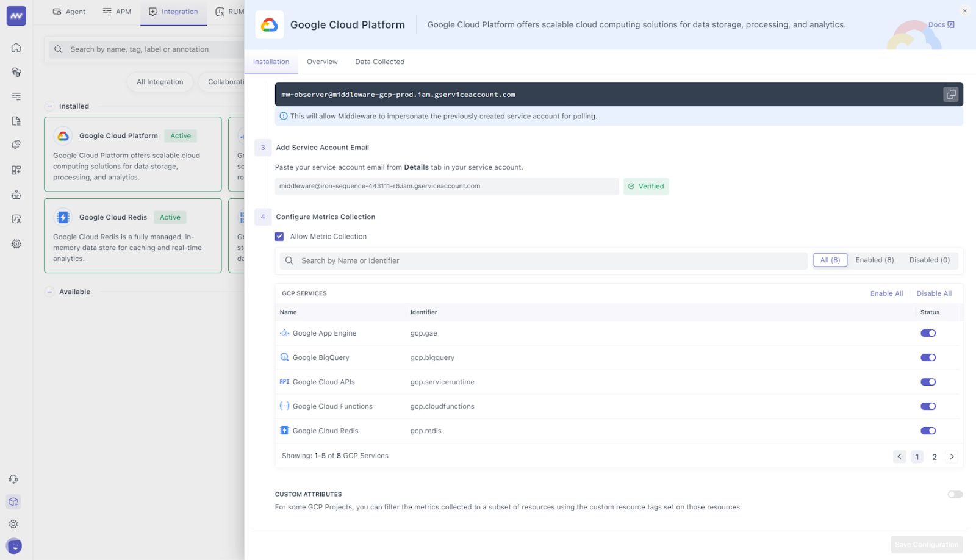
Task: Click the Middleware logo top-left
Action: click(16, 15)
